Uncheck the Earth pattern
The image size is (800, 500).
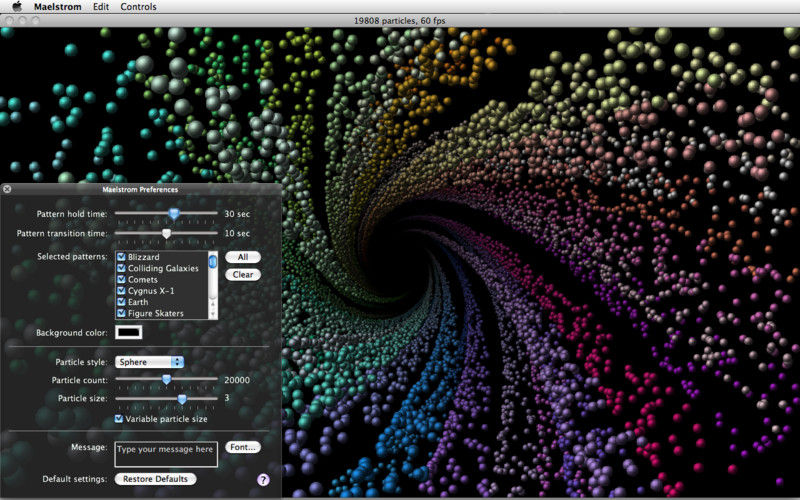click(x=121, y=302)
